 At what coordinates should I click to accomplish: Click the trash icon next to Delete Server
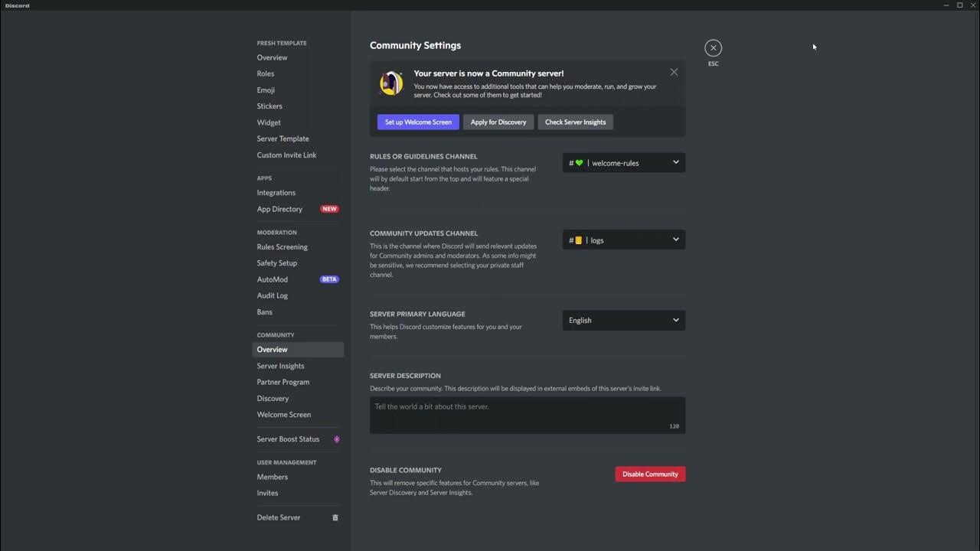(335, 517)
